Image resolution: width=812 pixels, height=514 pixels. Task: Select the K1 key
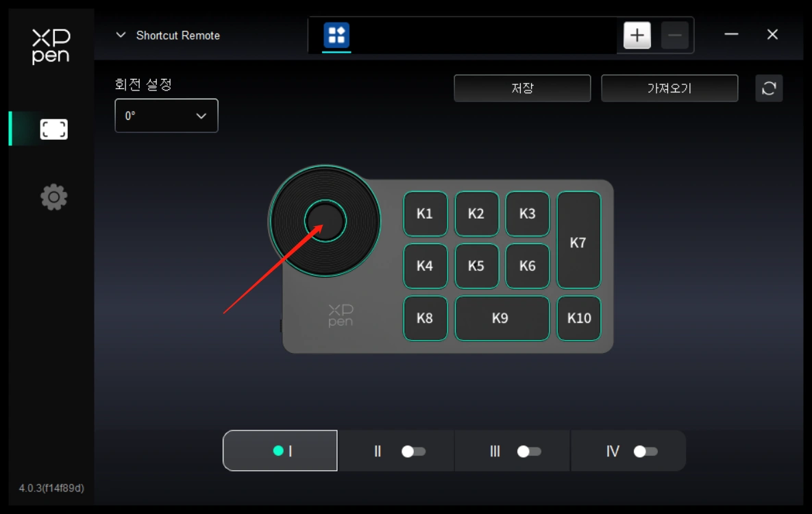[425, 214]
